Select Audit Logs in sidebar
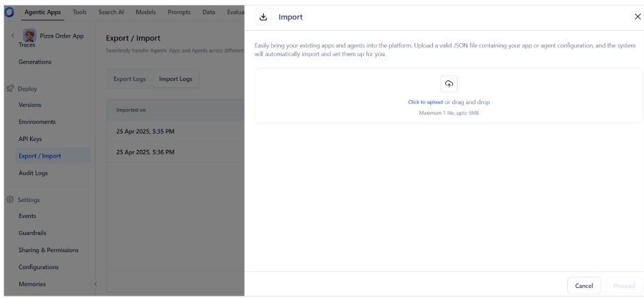This screenshot has width=644, height=298. tap(34, 173)
